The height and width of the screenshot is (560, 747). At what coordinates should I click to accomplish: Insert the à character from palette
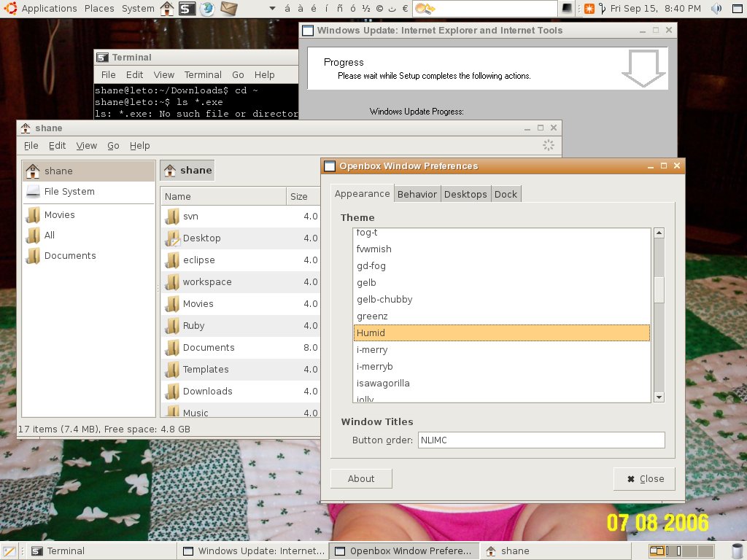pyautogui.click(x=300, y=9)
